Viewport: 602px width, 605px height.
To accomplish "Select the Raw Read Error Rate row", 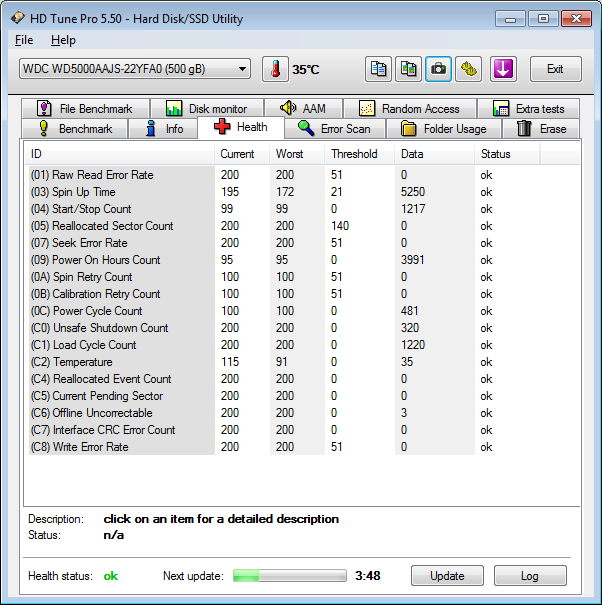I will click(304, 175).
